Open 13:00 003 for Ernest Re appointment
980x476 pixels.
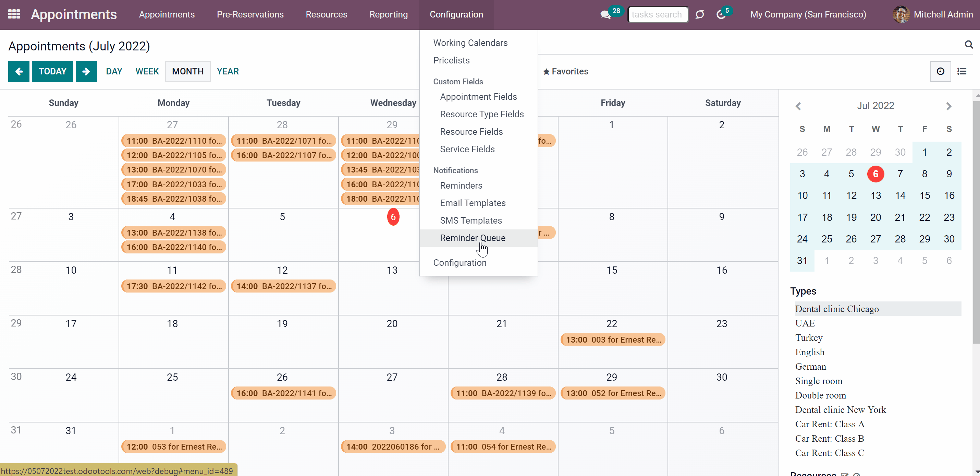pyautogui.click(x=613, y=340)
